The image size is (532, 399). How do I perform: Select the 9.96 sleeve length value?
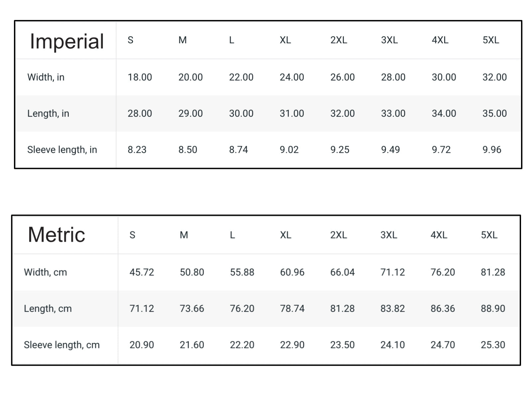[x=492, y=150]
